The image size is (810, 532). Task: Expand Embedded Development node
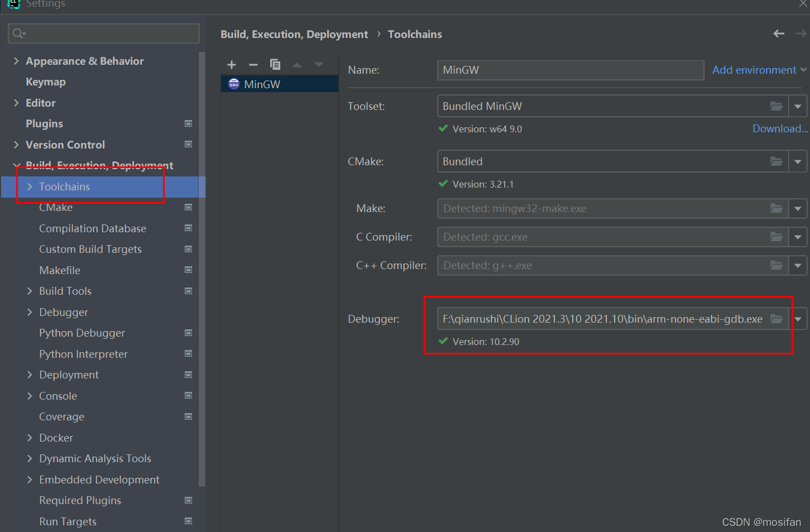(x=30, y=480)
